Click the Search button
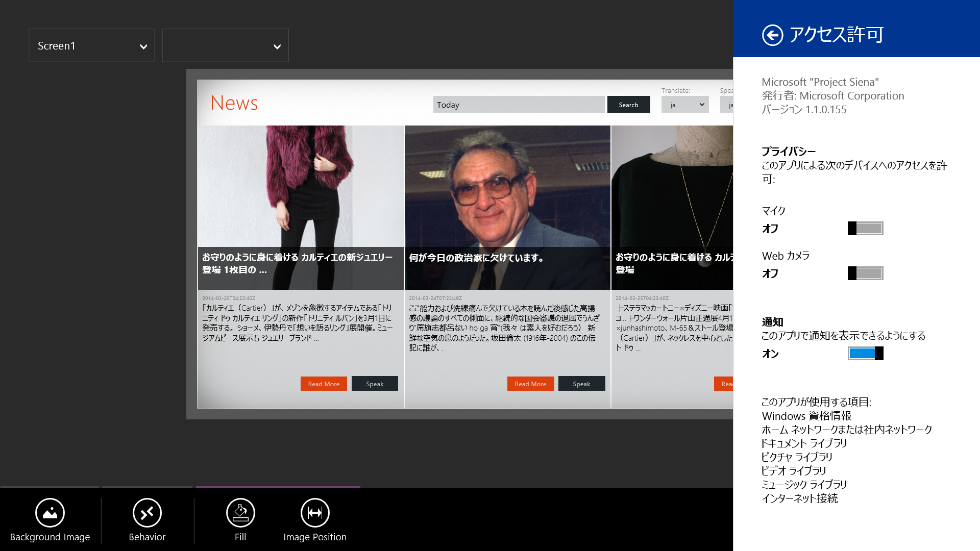Image resolution: width=980 pixels, height=551 pixels. 628,104
